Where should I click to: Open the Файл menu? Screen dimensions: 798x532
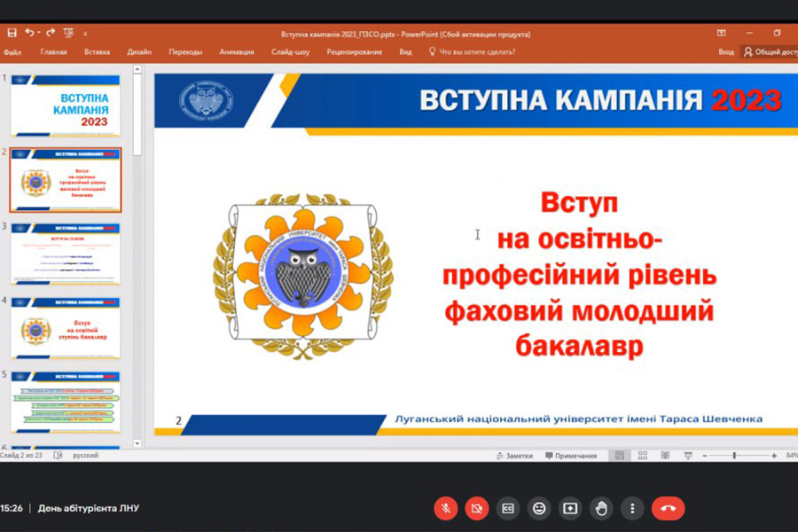[x=12, y=52]
